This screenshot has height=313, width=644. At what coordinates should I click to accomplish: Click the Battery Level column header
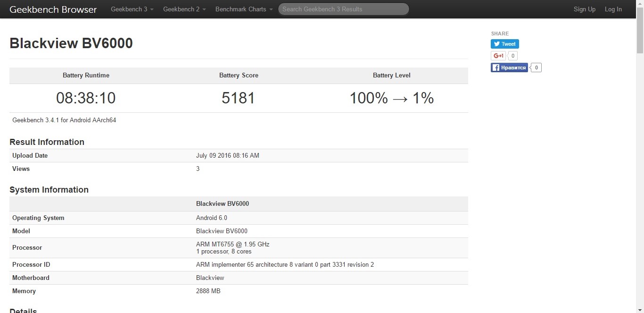pyautogui.click(x=392, y=75)
